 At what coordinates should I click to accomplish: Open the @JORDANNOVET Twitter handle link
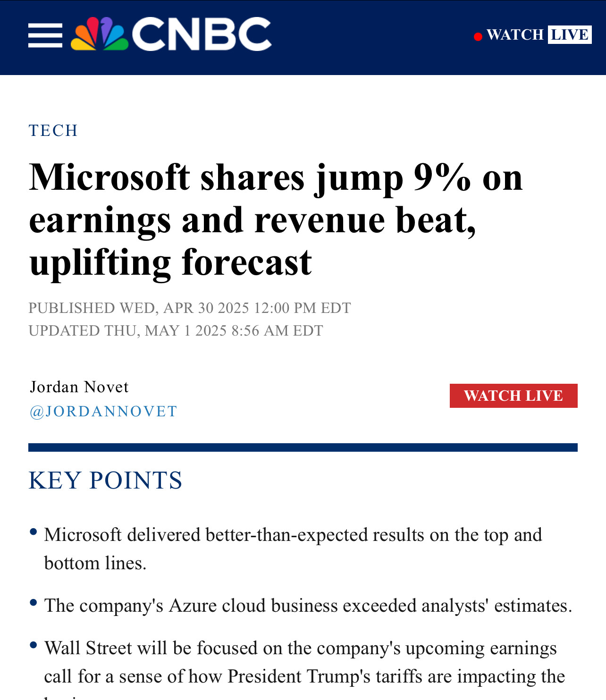(103, 411)
